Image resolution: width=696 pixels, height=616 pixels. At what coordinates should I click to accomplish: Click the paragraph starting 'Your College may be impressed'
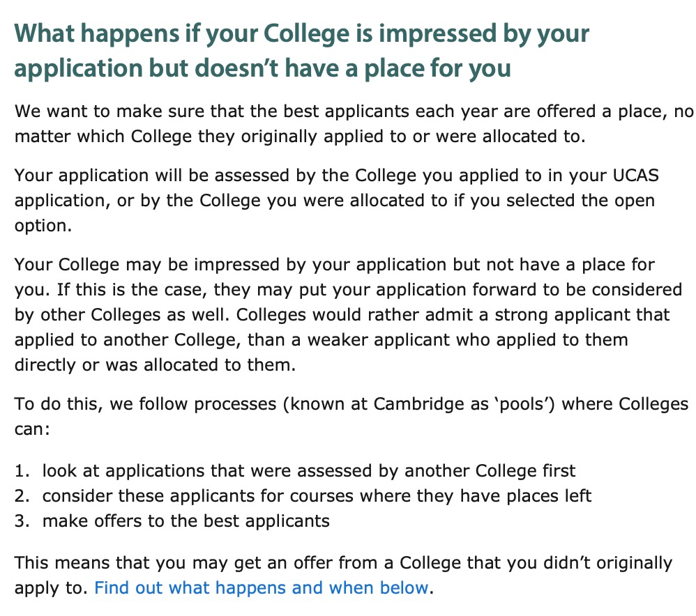pos(348,314)
